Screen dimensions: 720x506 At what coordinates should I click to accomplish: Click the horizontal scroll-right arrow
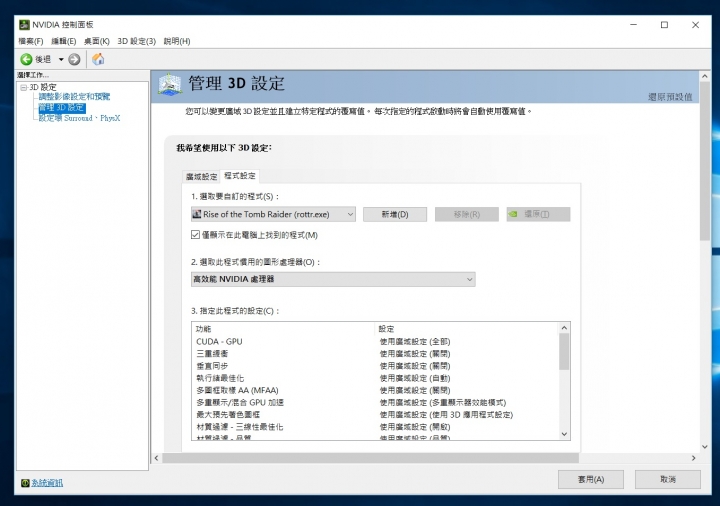pos(693,458)
